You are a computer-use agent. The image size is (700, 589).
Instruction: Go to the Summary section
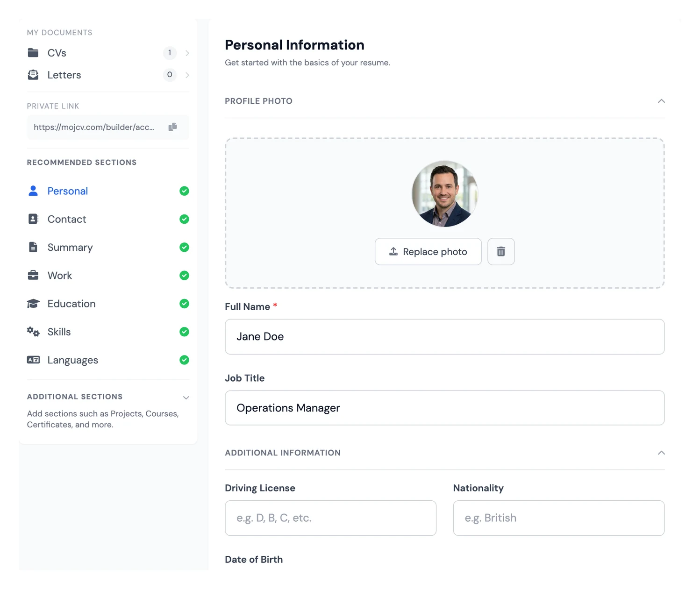coord(108,247)
